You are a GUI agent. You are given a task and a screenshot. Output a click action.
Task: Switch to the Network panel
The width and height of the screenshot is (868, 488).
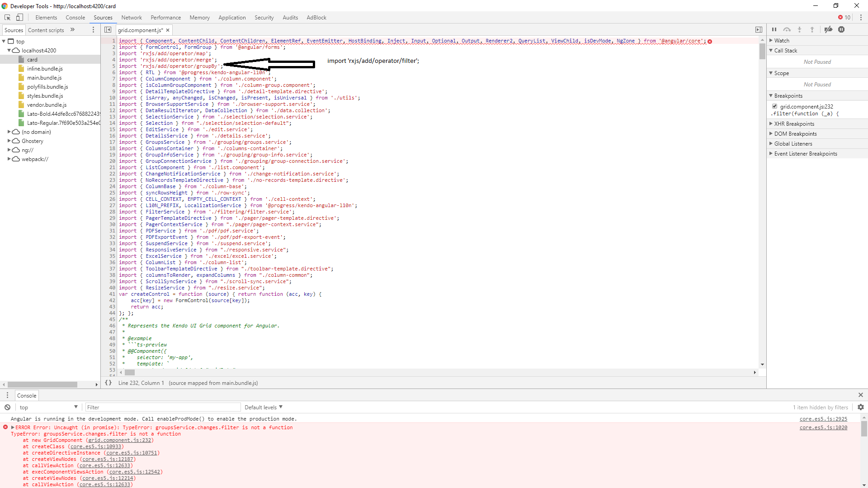pyautogui.click(x=132, y=17)
